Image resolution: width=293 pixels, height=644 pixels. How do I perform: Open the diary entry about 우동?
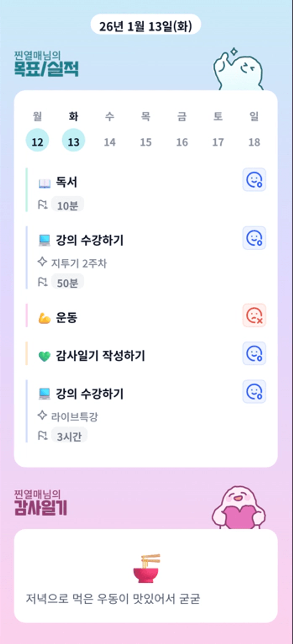point(113,599)
